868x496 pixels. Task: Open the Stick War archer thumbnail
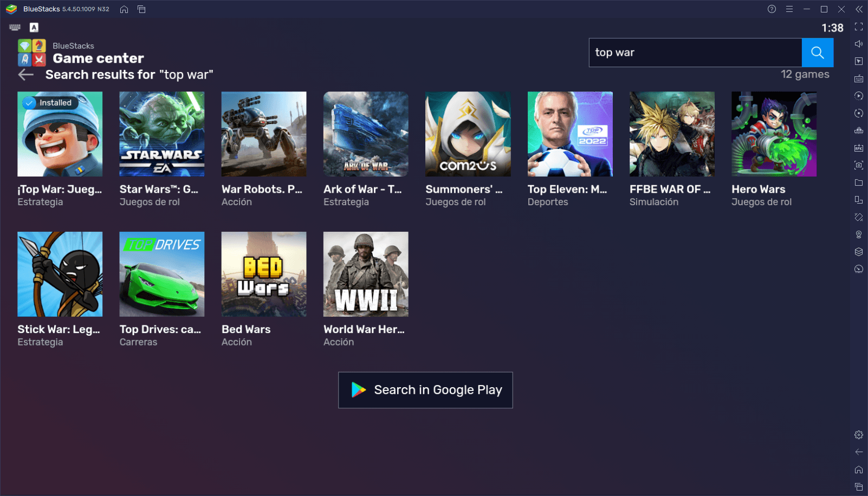coord(60,274)
